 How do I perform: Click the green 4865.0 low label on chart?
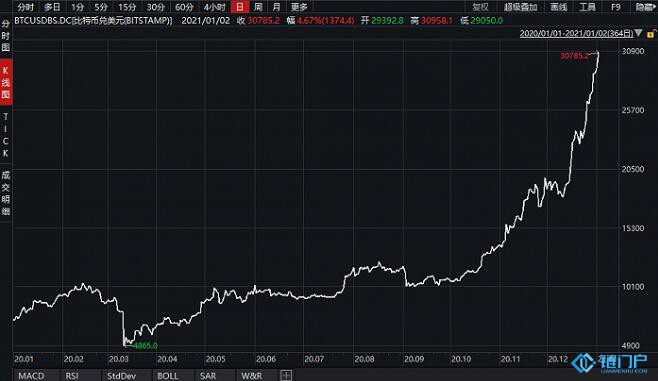click(145, 346)
